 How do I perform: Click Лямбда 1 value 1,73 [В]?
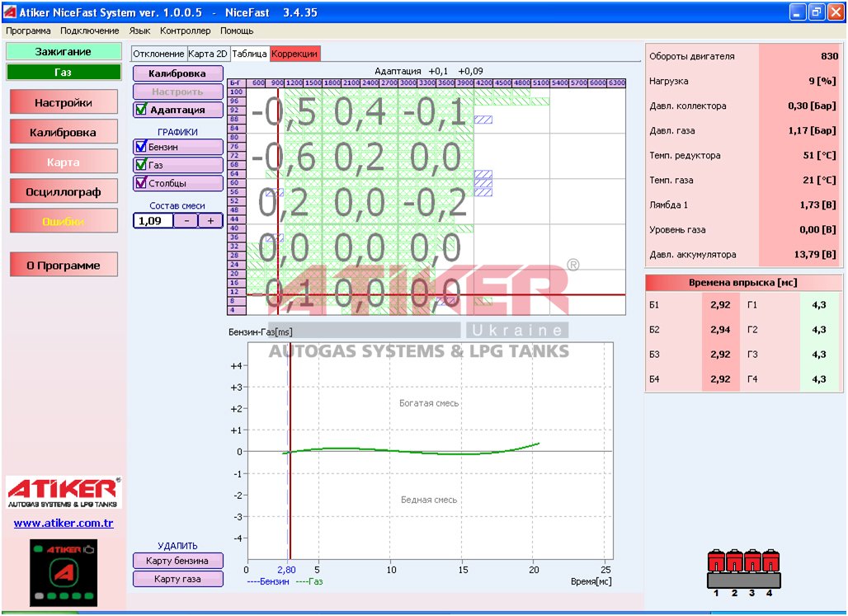pyautogui.click(x=818, y=205)
